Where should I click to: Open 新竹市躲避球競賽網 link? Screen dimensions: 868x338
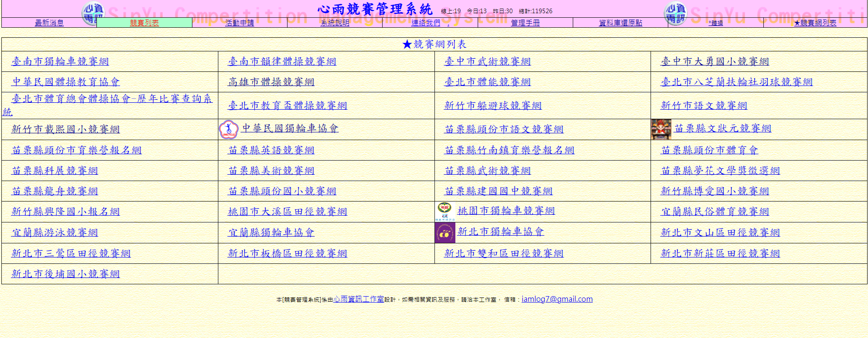(493, 106)
